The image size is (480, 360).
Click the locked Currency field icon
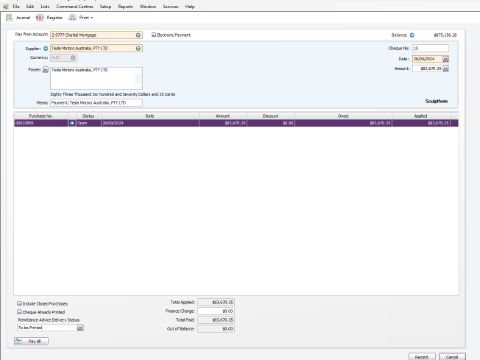pos(73,58)
